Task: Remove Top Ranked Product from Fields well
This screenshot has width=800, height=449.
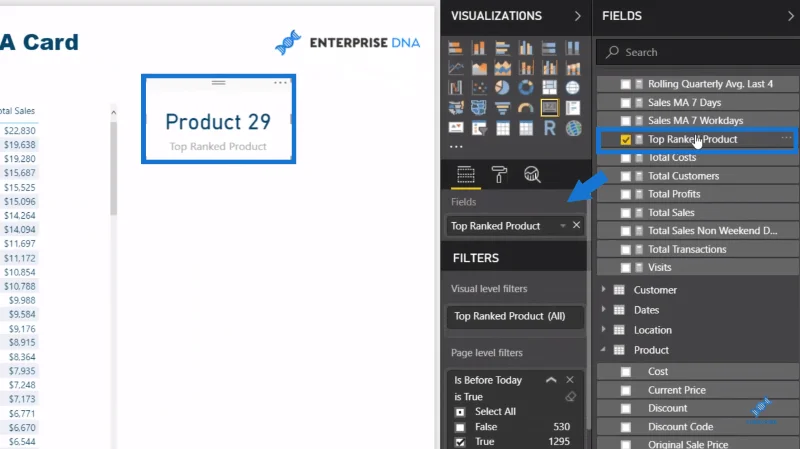Action: (577, 225)
